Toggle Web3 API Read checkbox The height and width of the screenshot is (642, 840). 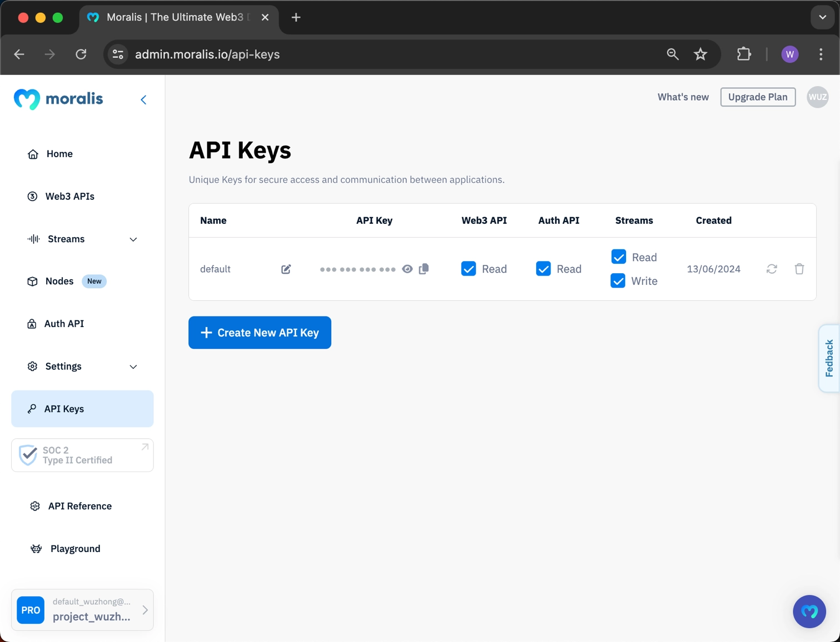468,269
